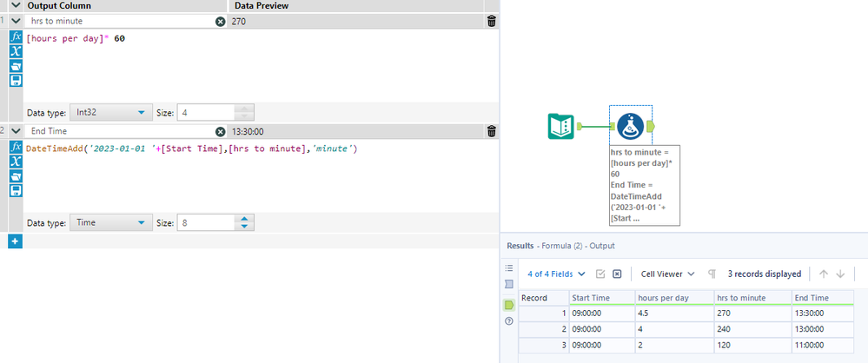Click the Input Data tool output anchor
868x363 pixels.
click(580, 127)
